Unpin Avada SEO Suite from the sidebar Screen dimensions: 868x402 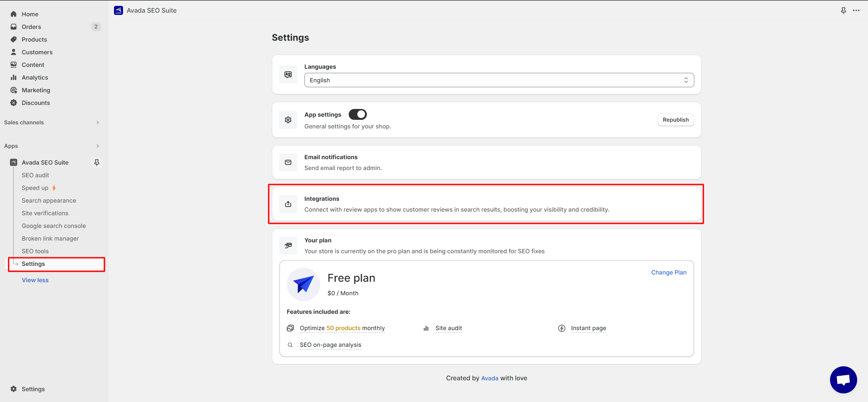coord(96,162)
